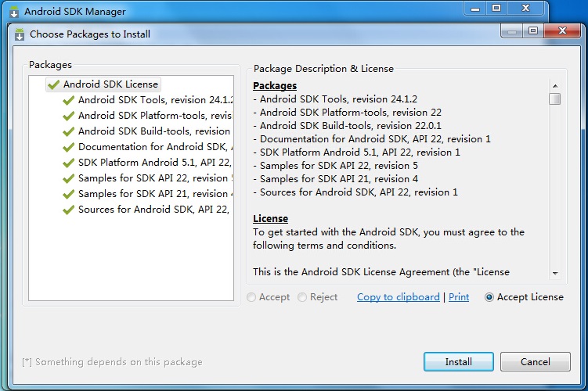This screenshot has width=588, height=391.
Task: Click the License heading in description pane
Action: 270,219
